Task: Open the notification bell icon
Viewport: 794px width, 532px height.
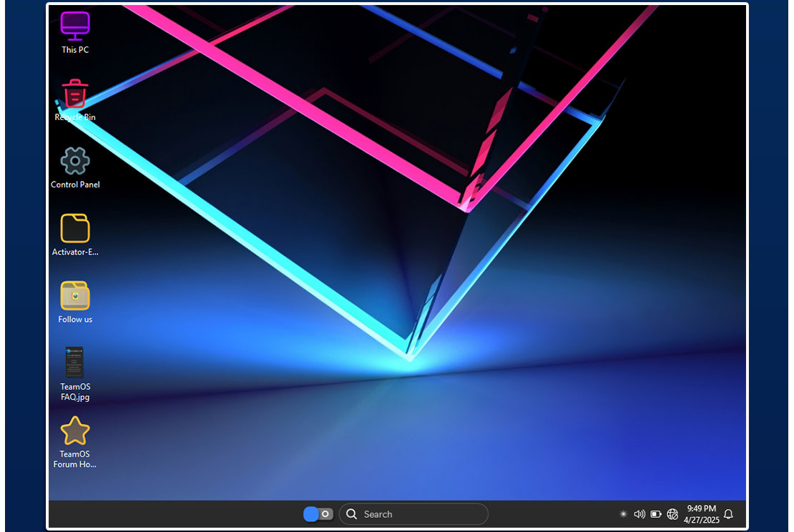Action: (x=729, y=514)
